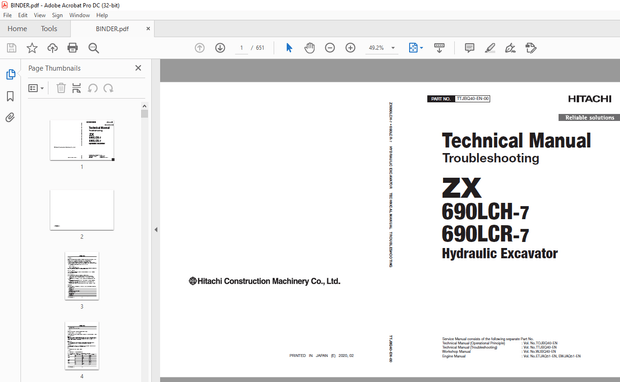Click the Technical Manual heading

(x=516, y=140)
